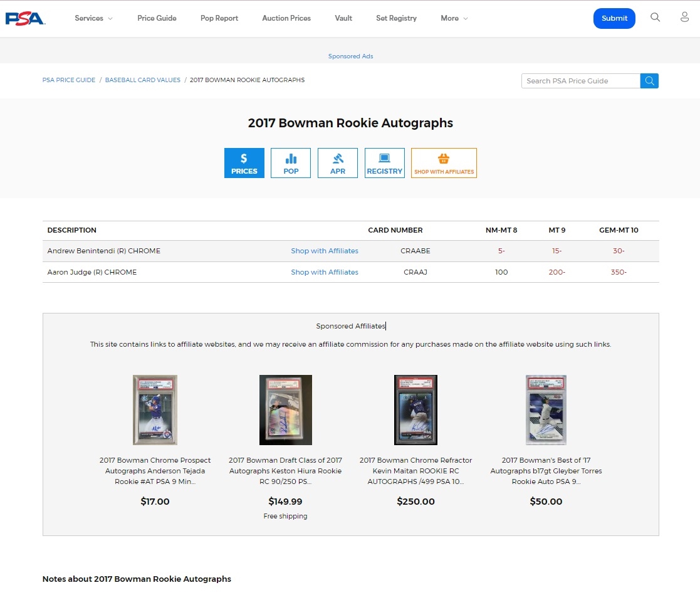Click the $149.99 price

[285, 502]
